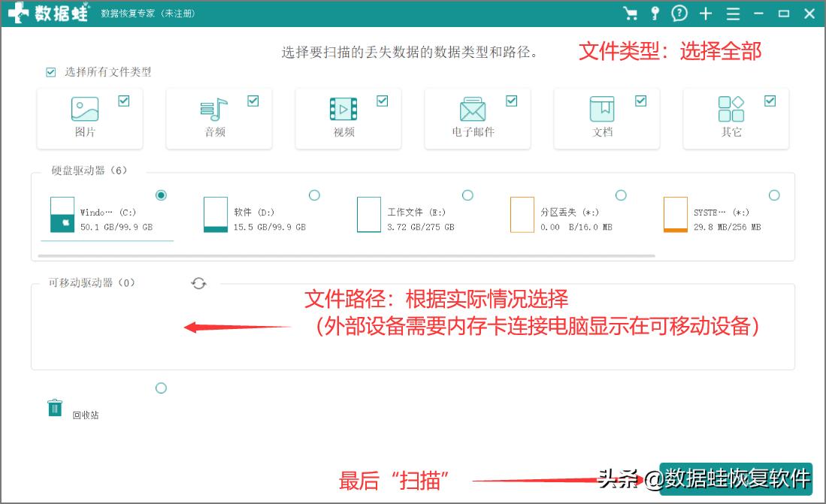The height and width of the screenshot is (504, 826).
Task: Click the C: drive capacity graphic
Action: click(62, 215)
